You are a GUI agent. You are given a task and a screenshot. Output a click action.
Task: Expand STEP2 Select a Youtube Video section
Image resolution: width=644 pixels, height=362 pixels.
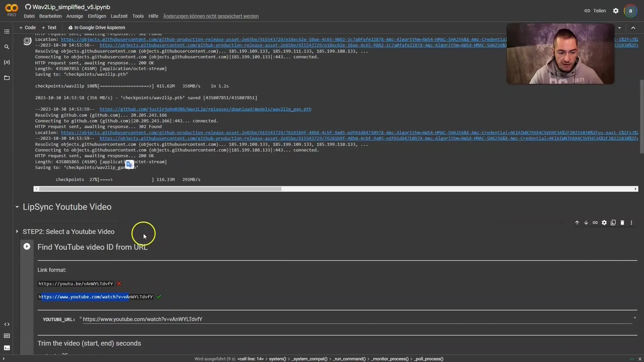pos(16,232)
